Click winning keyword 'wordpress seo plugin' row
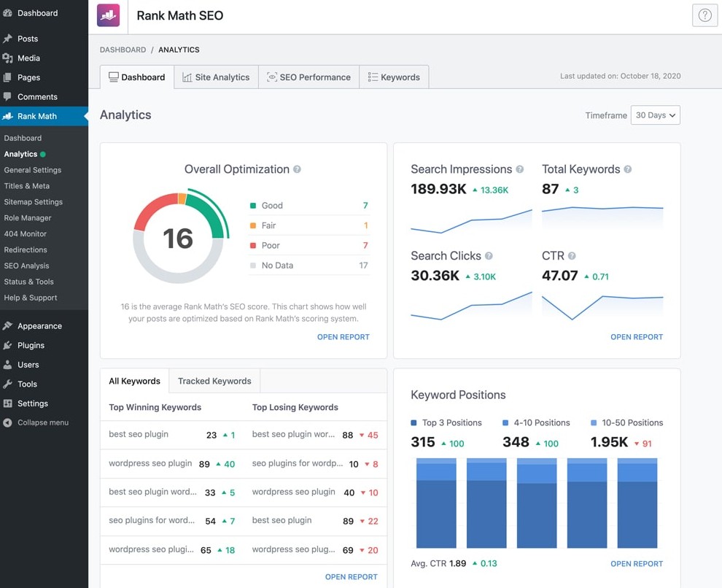The image size is (722, 588). pyautogui.click(x=172, y=464)
